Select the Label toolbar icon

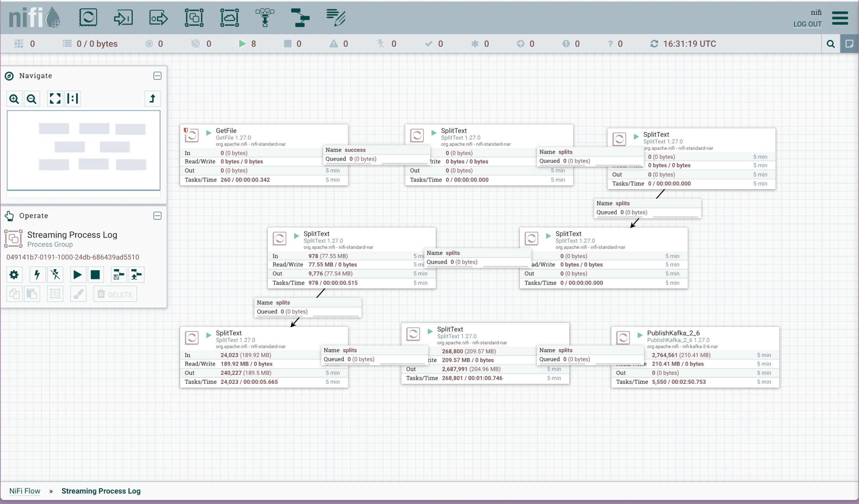tap(336, 17)
